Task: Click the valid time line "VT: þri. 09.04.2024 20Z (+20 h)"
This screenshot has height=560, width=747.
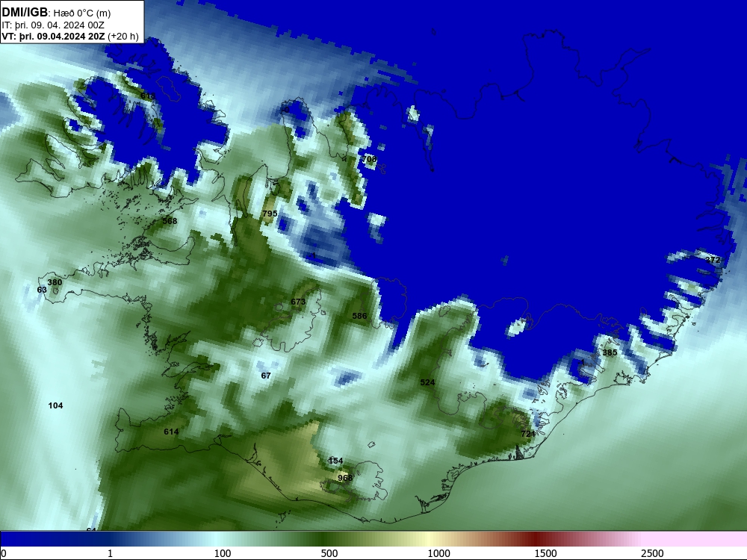Action: pos(70,37)
